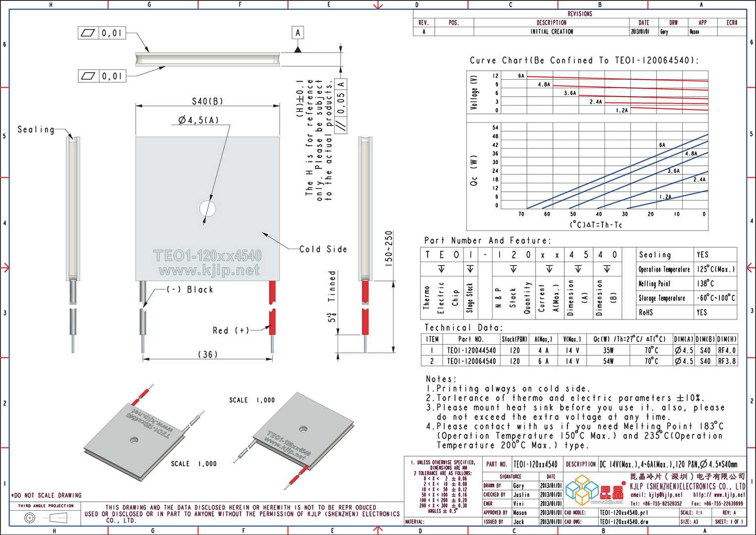Select the Red (+) wire label
This screenshot has width=756, height=535.
tap(231, 330)
